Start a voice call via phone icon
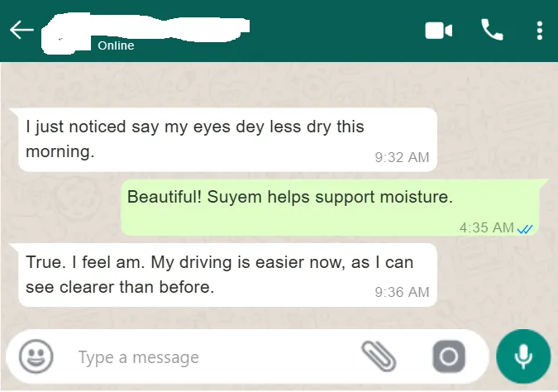 point(492,30)
